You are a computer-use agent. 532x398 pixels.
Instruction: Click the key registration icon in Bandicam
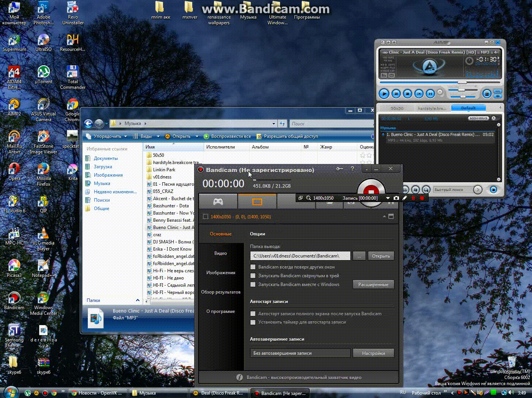coord(339,169)
